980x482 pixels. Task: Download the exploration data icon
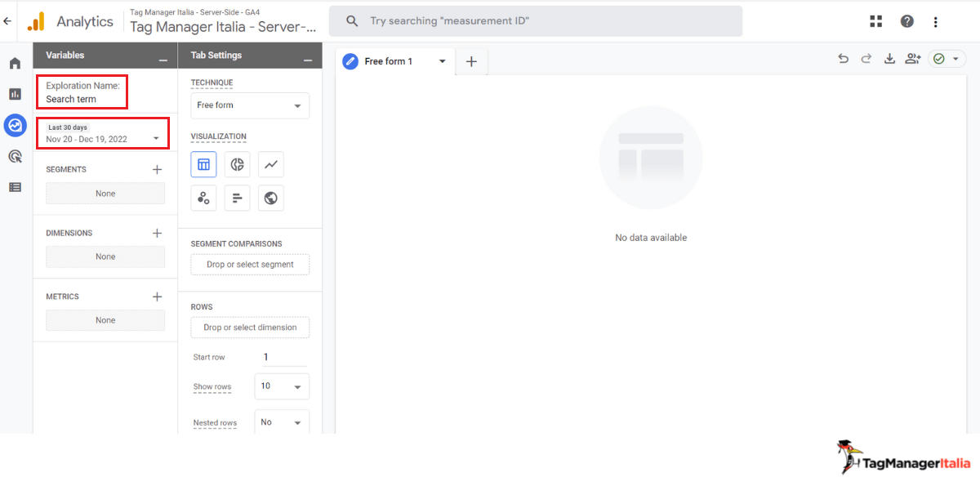(890, 59)
